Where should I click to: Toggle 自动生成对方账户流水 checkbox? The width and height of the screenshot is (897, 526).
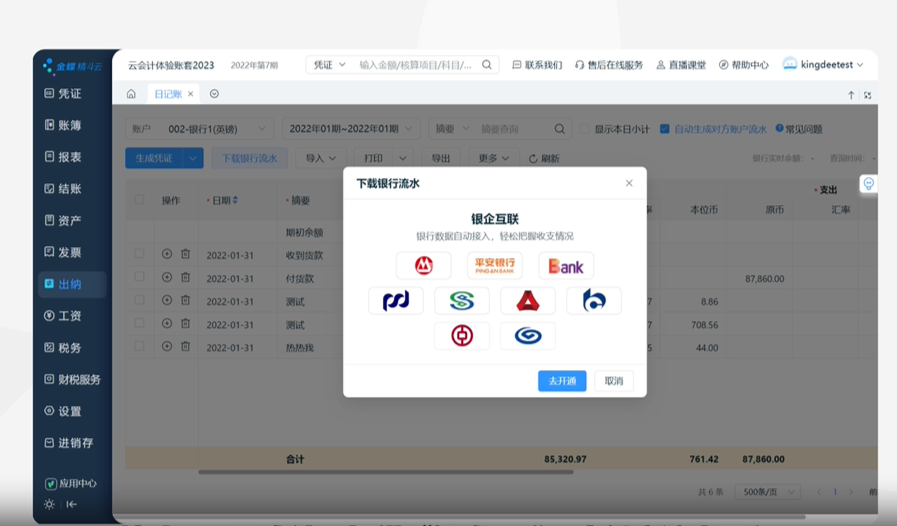pos(664,129)
